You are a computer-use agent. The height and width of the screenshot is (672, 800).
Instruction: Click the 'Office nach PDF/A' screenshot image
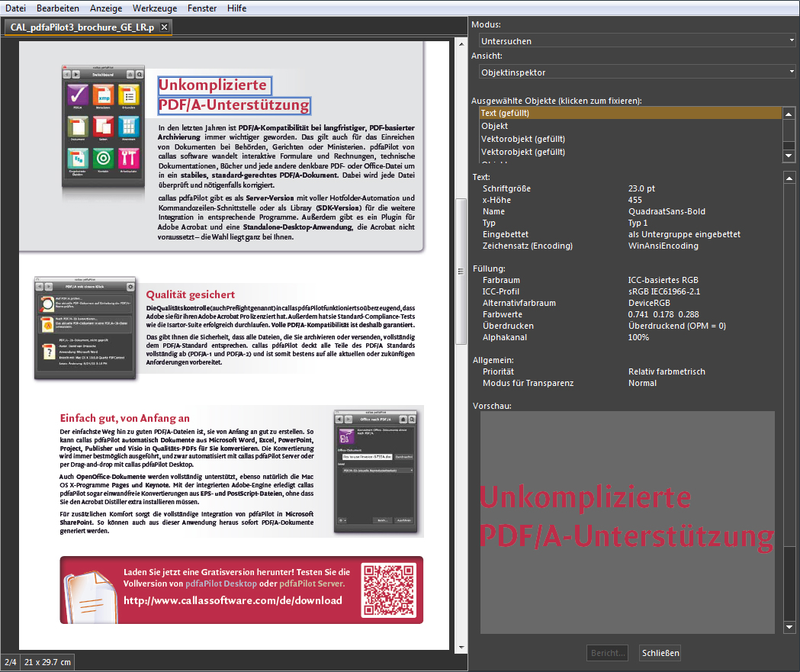[x=375, y=471]
